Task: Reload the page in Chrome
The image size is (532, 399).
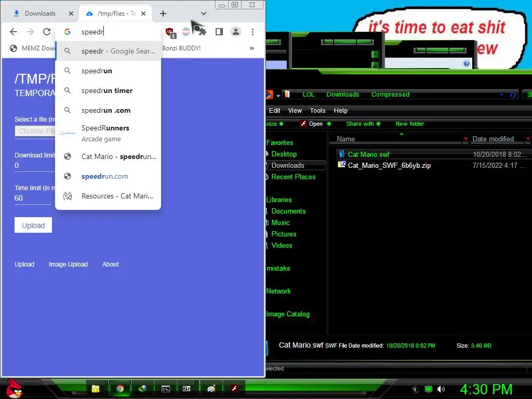Action: pyautogui.click(x=47, y=32)
